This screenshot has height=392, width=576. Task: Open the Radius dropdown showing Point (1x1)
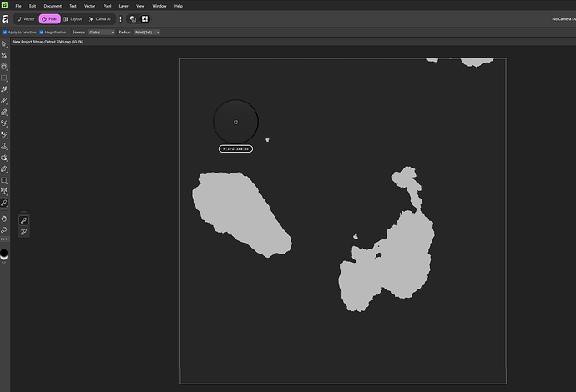click(x=147, y=32)
